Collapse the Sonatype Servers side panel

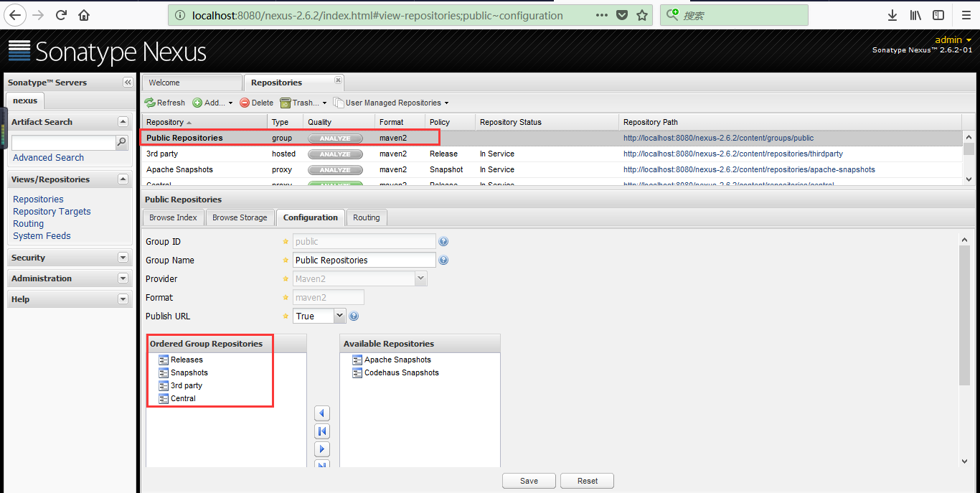coord(127,83)
